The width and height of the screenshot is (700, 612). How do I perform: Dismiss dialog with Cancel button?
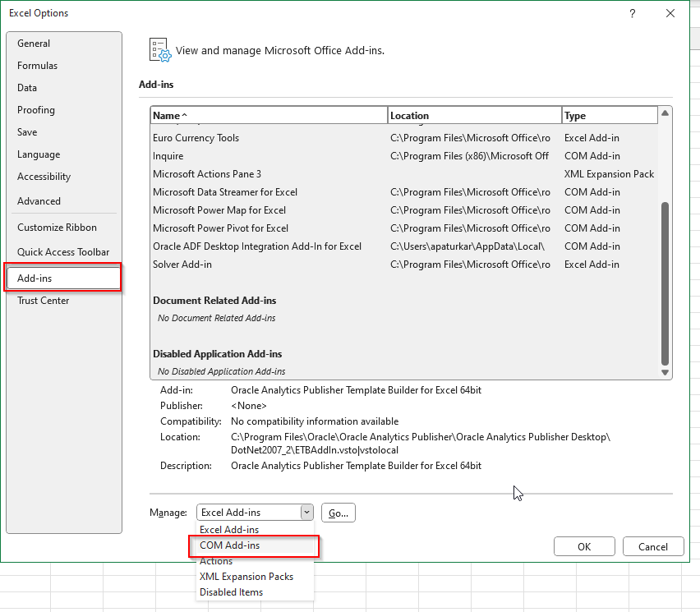pyautogui.click(x=653, y=546)
